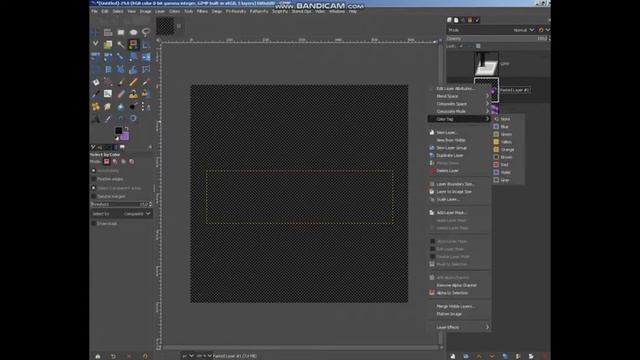Swap foreground and background colors arrow
The image size is (640, 360).
coord(126,129)
